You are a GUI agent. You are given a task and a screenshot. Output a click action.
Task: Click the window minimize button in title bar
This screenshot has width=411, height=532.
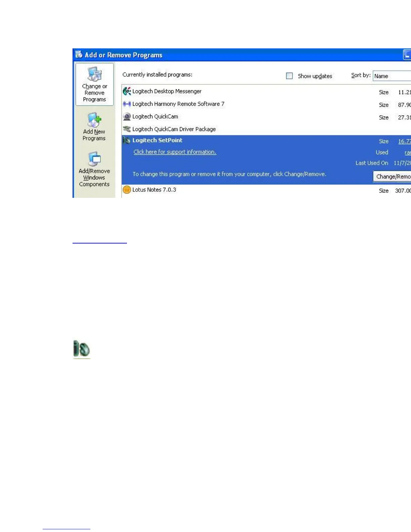click(407, 55)
